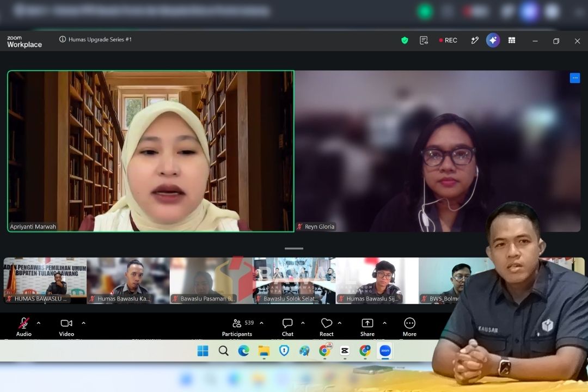Select Apriyanti Marwah's video tile
Image resolution: width=588 pixels, height=392 pixels.
[151, 151]
